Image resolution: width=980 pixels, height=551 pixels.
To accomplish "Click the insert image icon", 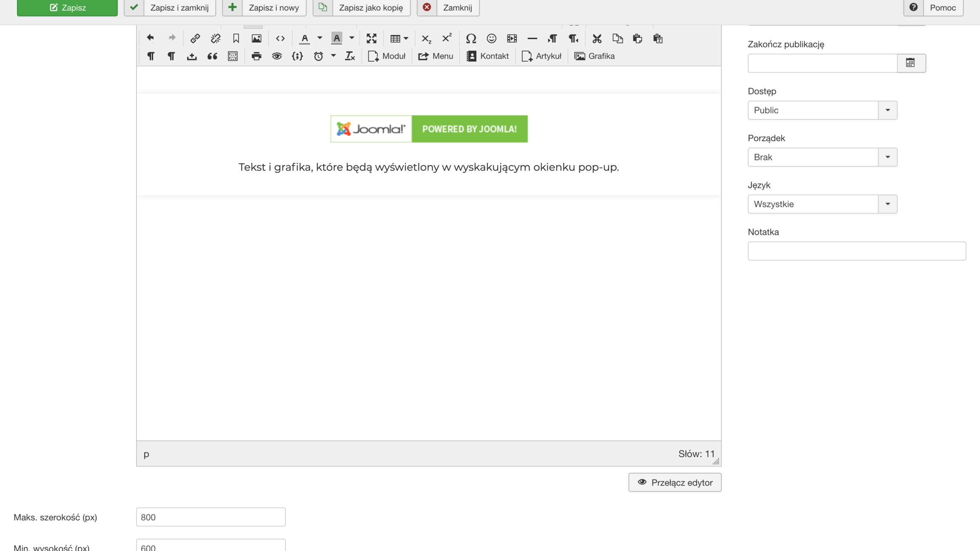I will tap(256, 38).
